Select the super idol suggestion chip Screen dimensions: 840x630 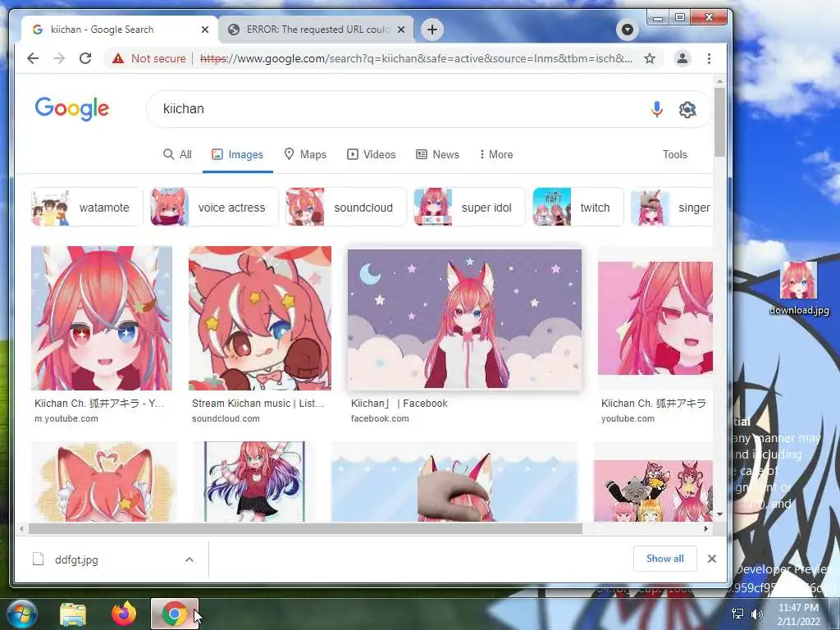pos(468,207)
